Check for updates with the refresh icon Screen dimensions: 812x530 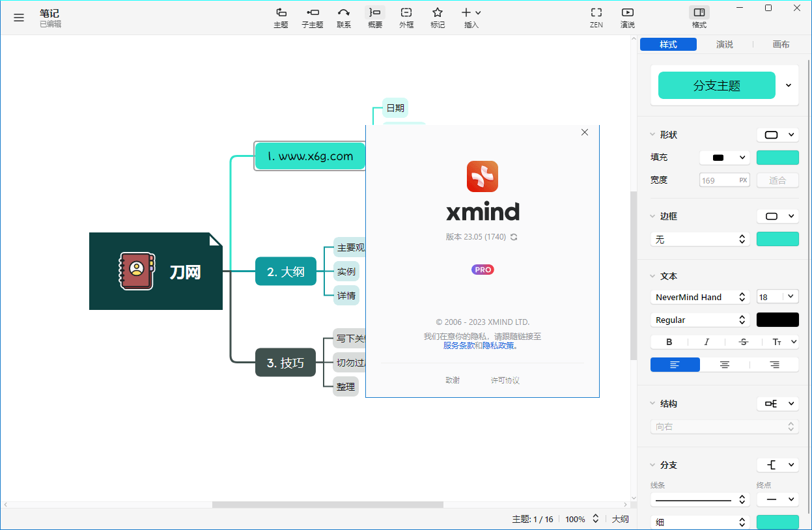[514, 237]
